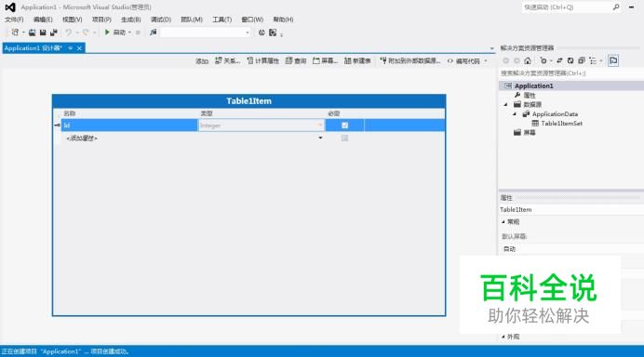Open the 帮助(H) menu
The height and width of the screenshot is (357, 644).
[283, 20]
